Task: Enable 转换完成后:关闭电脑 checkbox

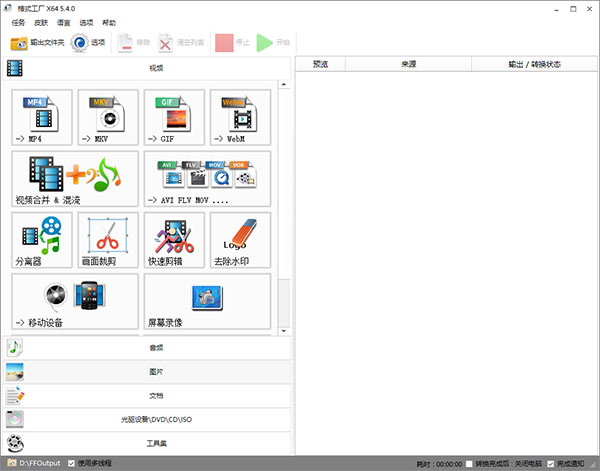Action: tap(471, 463)
